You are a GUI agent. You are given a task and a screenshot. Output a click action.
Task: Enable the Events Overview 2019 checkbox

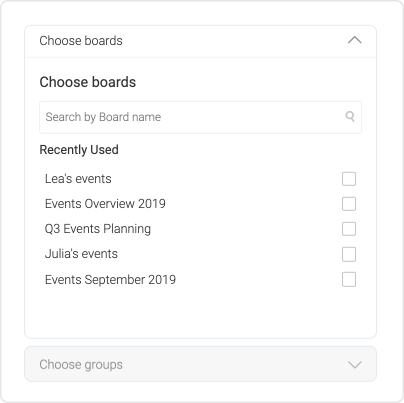coord(349,204)
